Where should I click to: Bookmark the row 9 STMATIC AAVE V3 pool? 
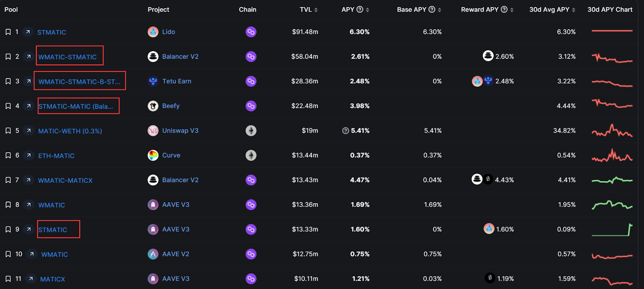[8, 230]
